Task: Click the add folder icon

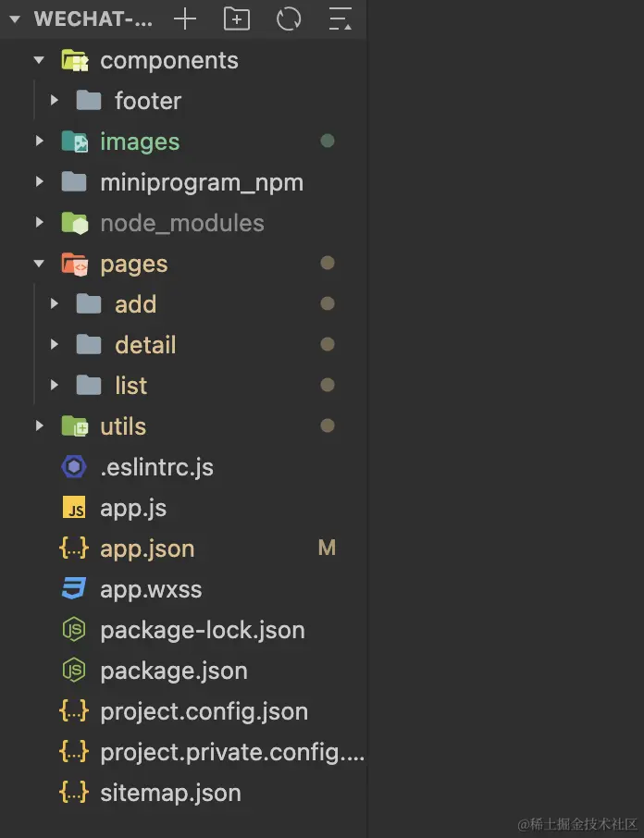Action: 89,303
